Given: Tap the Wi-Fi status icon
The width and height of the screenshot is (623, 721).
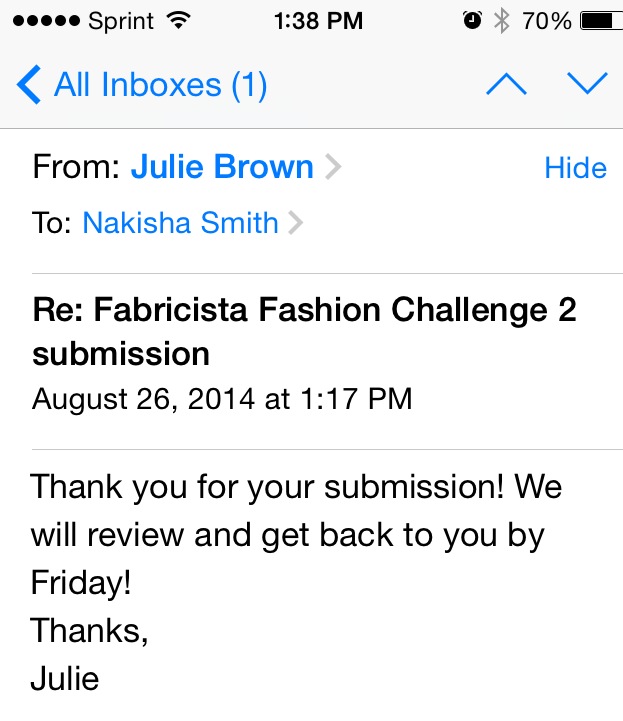Looking at the screenshot, I should click(x=179, y=21).
